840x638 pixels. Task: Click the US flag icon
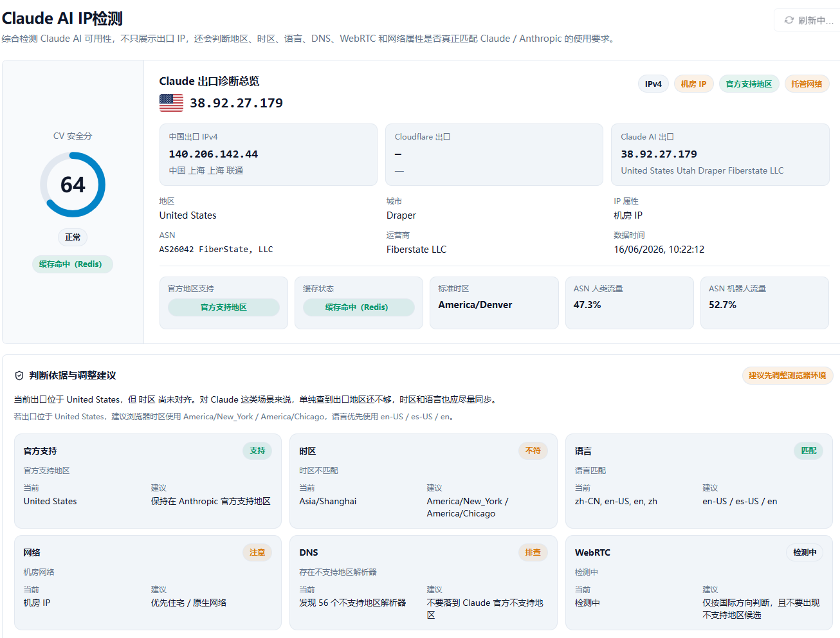pyautogui.click(x=171, y=103)
